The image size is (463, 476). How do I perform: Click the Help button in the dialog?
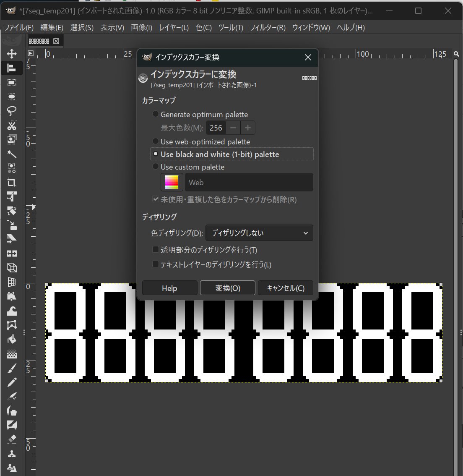click(169, 288)
